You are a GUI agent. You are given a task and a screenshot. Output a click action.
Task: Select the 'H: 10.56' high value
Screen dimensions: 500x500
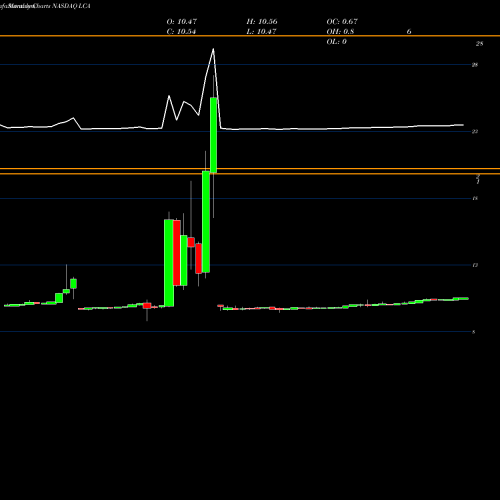[262, 22]
